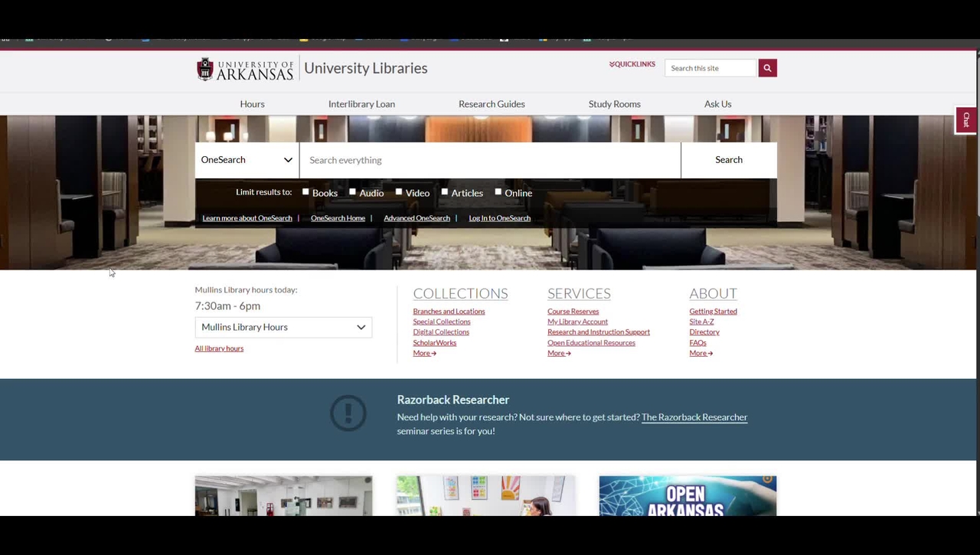Screen dimensions: 980x555
Task: Open the Hours menu item
Action: point(252,104)
